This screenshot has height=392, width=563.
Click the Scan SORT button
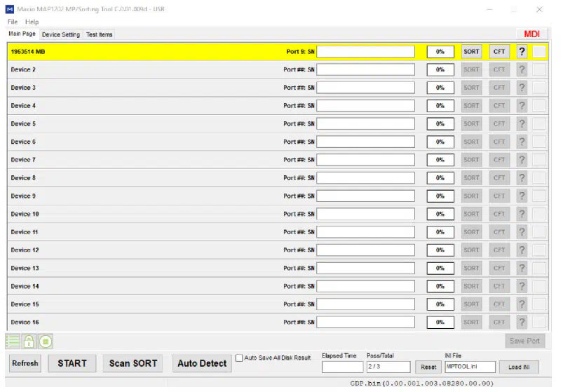(x=133, y=363)
